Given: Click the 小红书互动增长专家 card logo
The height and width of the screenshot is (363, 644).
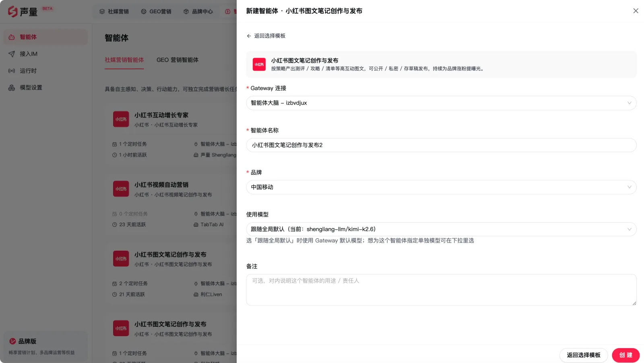Looking at the screenshot, I should point(121,119).
